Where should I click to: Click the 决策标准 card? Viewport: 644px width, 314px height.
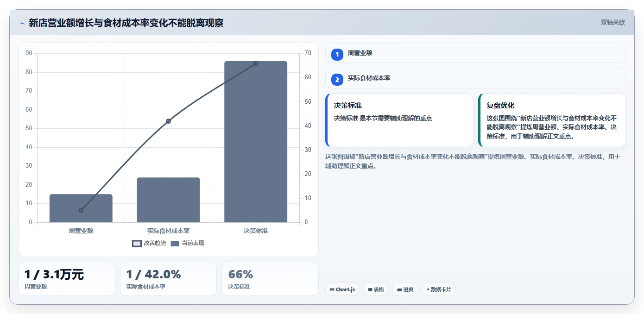click(x=399, y=120)
